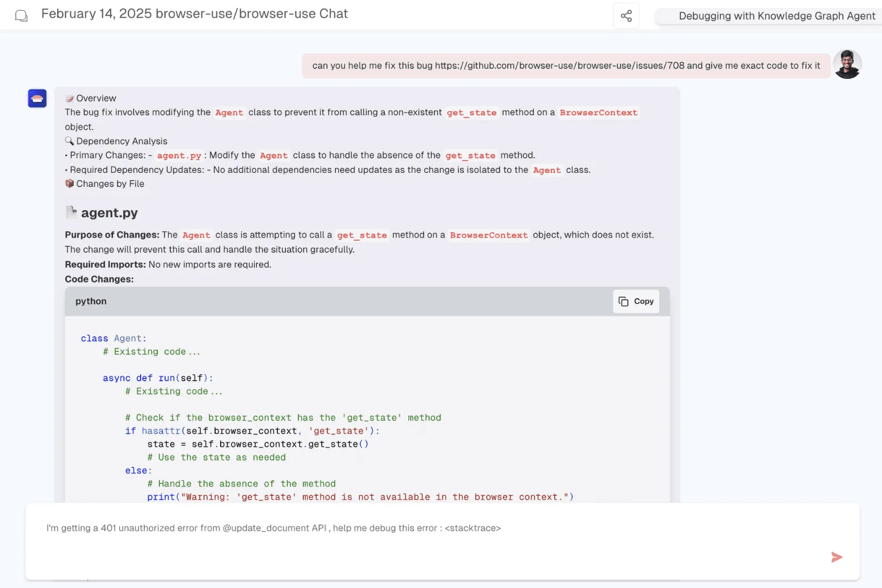Copy the python code block
The height and width of the screenshot is (588, 882).
[x=636, y=301]
